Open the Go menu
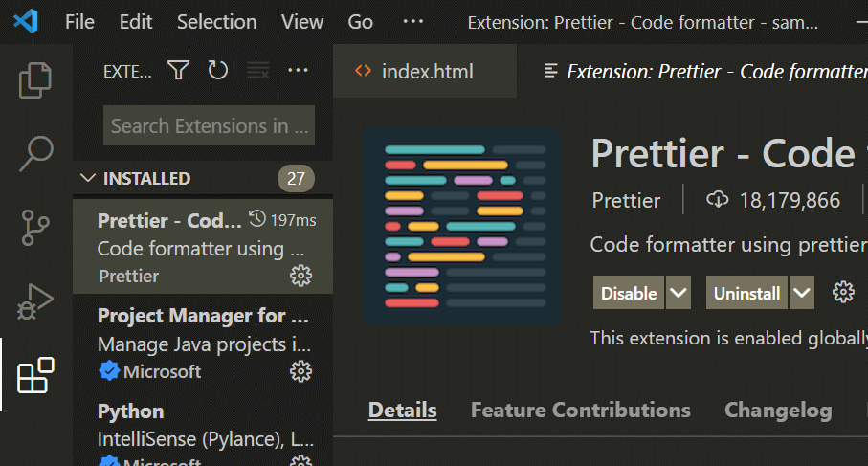This screenshot has width=868, height=466. click(x=361, y=22)
